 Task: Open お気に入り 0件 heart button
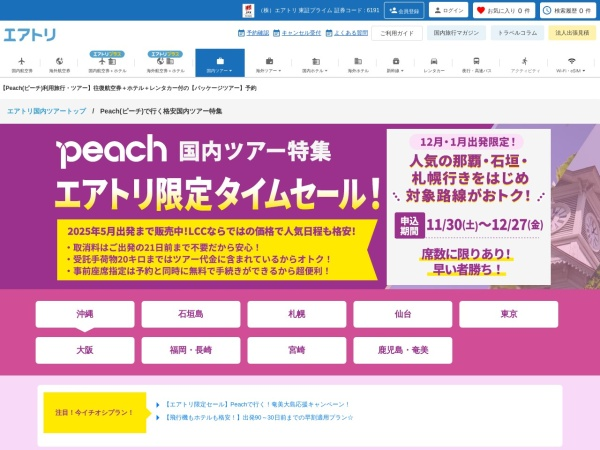pos(504,10)
